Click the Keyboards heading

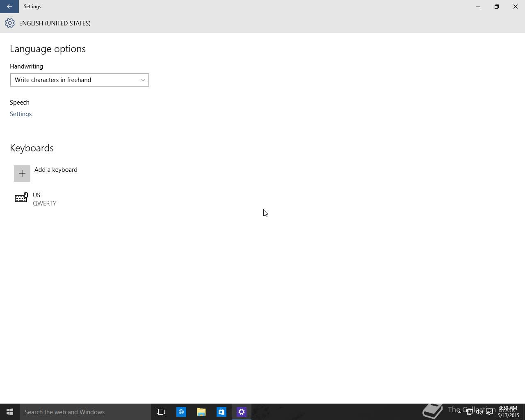[32, 148]
